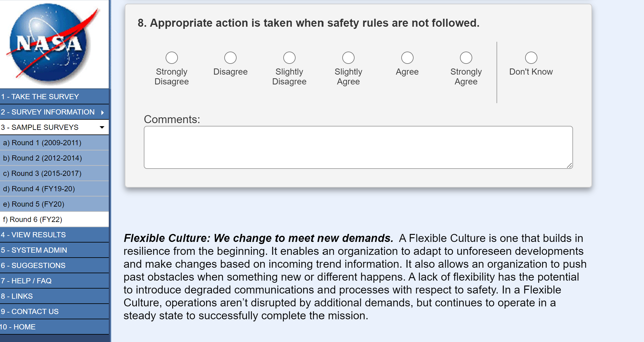Open the Help / FAQ page
Screen dimensions: 644x342
point(26,281)
